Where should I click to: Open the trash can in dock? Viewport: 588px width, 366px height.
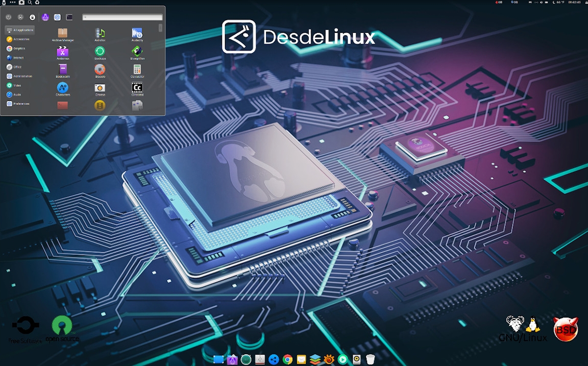(x=370, y=360)
